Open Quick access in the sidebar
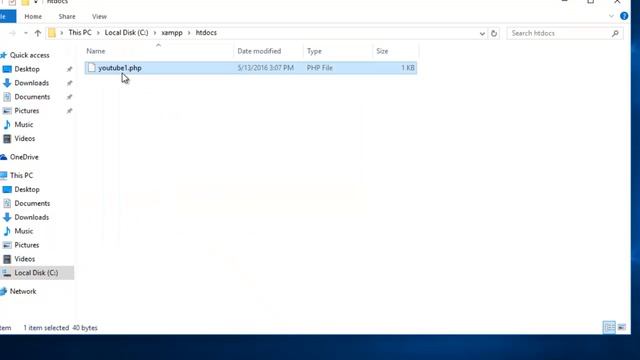Image resolution: width=640 pixels, height=360 pixels. 29,55
